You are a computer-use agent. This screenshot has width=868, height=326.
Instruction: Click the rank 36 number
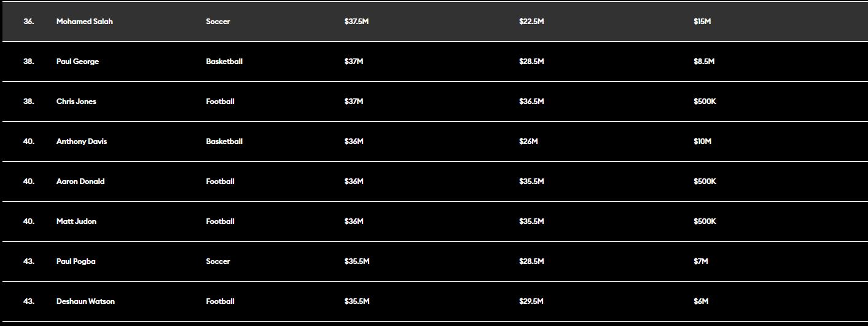29,22
